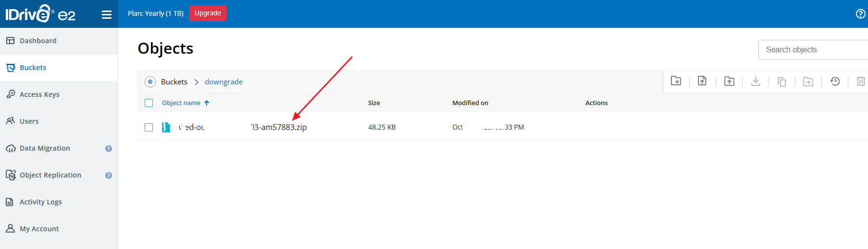Viewport: 868px width, 249px height.
Task: Click the upload file icon
Action: [x=702, y=81]
